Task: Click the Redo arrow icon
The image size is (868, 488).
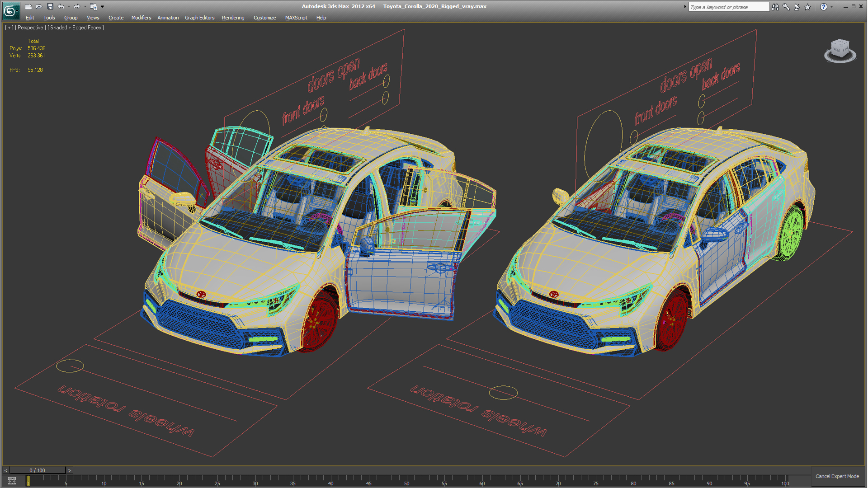Action: coord(77,7)
